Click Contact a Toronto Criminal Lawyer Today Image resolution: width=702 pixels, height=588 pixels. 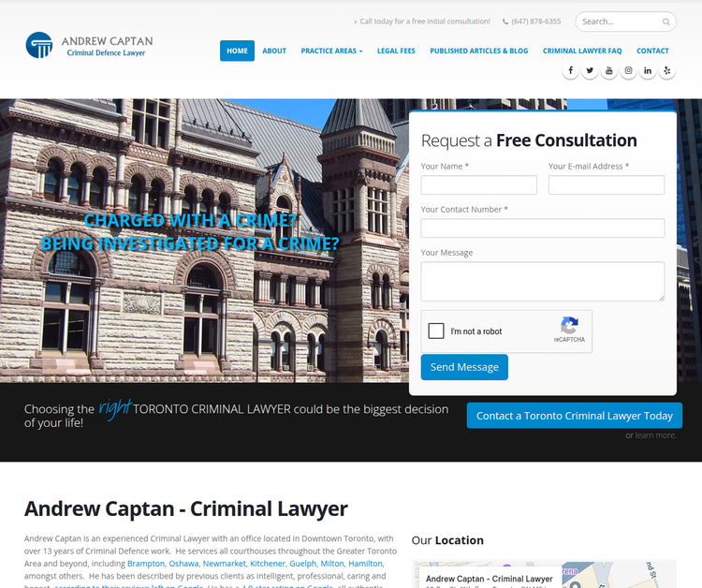coord(575,416)
